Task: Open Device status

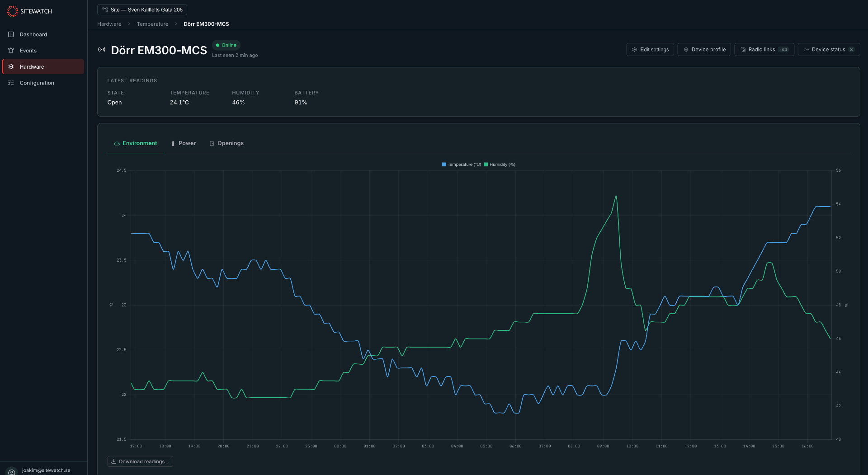Action: tap(829, 50)
